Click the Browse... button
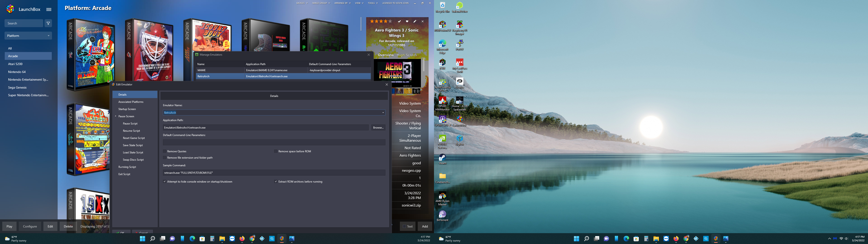The height and width of the screenshot is (244, 868). (x=378, y=128)
